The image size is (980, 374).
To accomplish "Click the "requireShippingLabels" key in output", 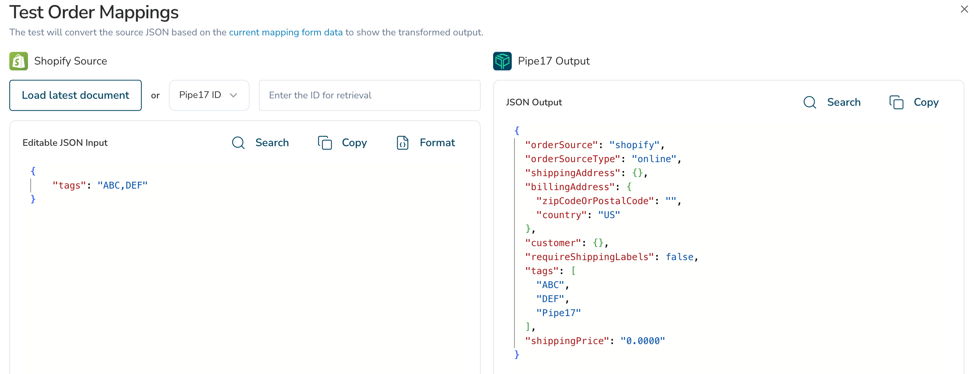I will click(590, 257).
